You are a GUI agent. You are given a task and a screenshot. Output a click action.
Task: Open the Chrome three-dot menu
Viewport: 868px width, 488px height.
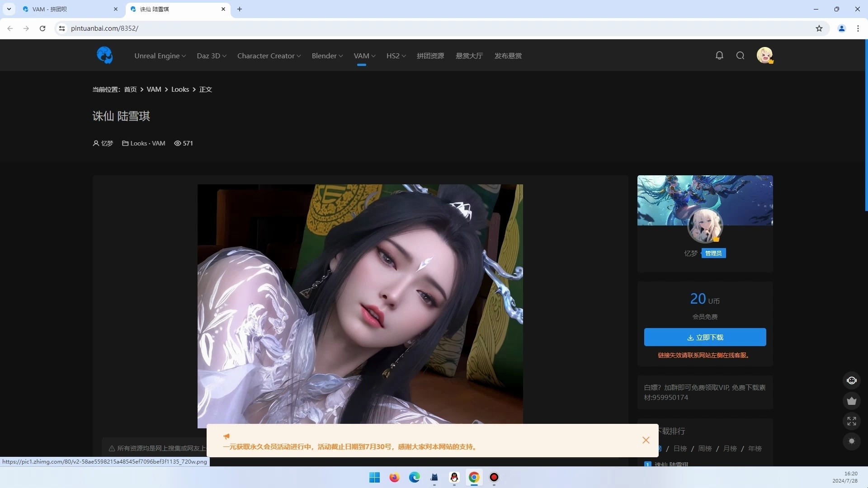(x=858, y=28)
